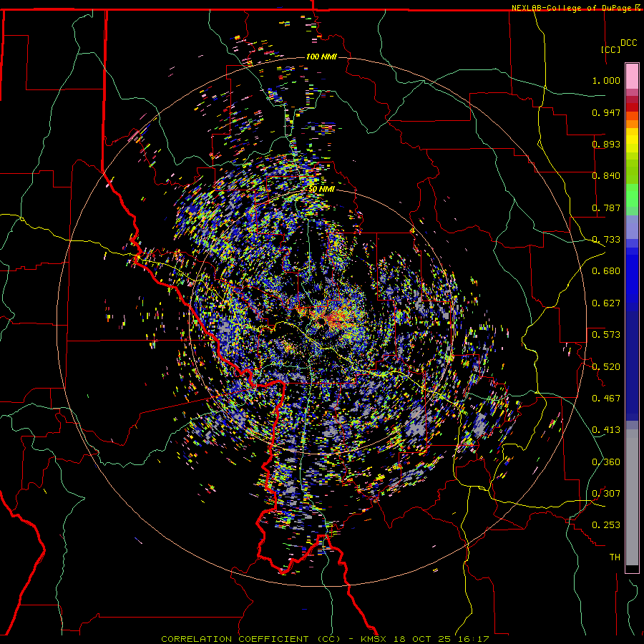The height and width of the screenshot is (644, 644).
Task: Select the 0.467 legend value
Action: click(x=606, y=398)
